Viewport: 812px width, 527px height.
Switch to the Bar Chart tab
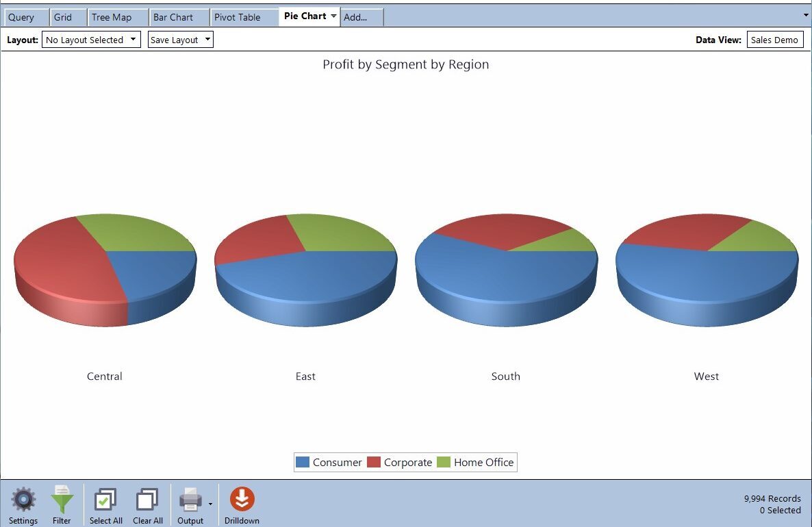click(x=173, y=17)
